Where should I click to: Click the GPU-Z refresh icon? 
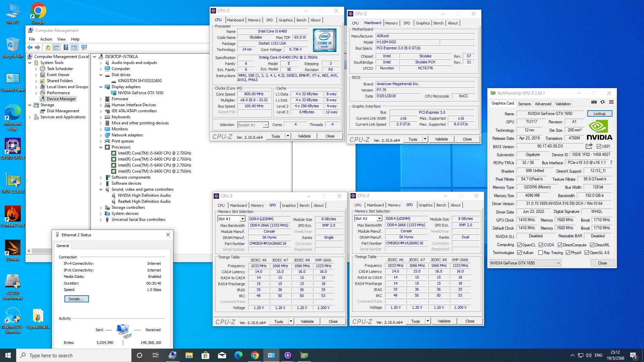pos(602,102)
